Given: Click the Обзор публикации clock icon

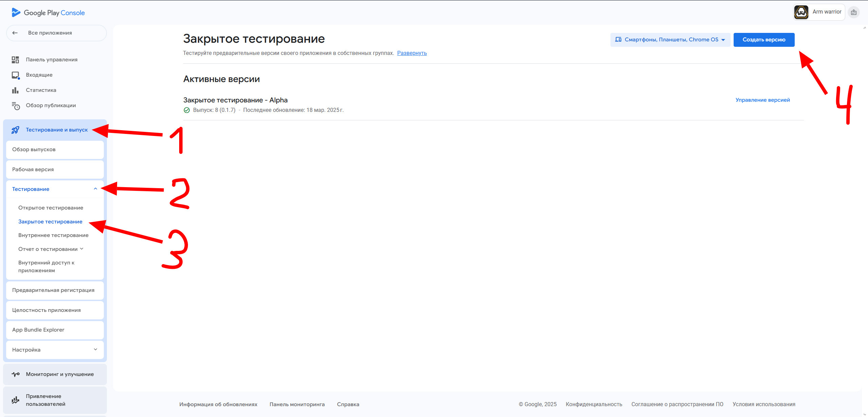Looking at the screenshot, I should pos(16,106).
